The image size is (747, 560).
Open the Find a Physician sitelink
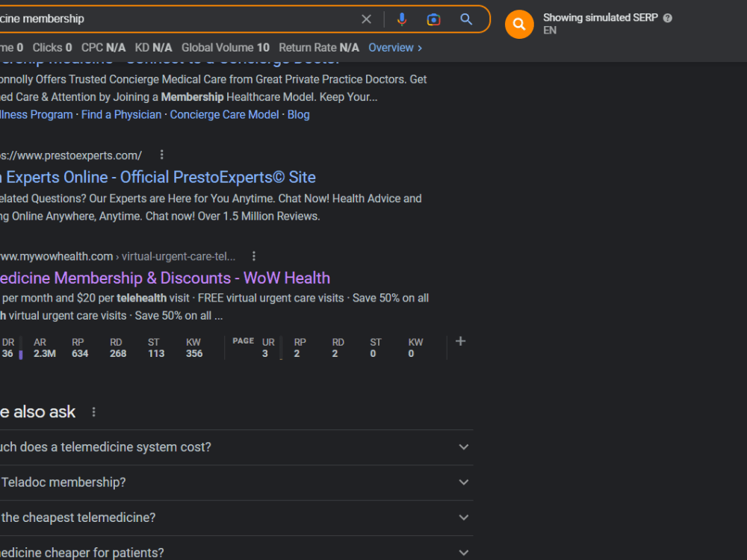121,115
